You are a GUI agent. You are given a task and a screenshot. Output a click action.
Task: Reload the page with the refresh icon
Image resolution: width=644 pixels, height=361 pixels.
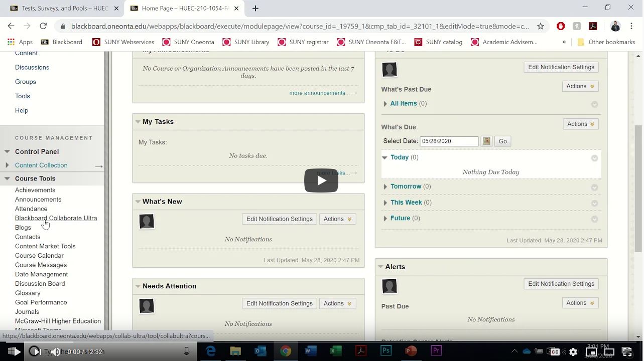pos(43,26)
